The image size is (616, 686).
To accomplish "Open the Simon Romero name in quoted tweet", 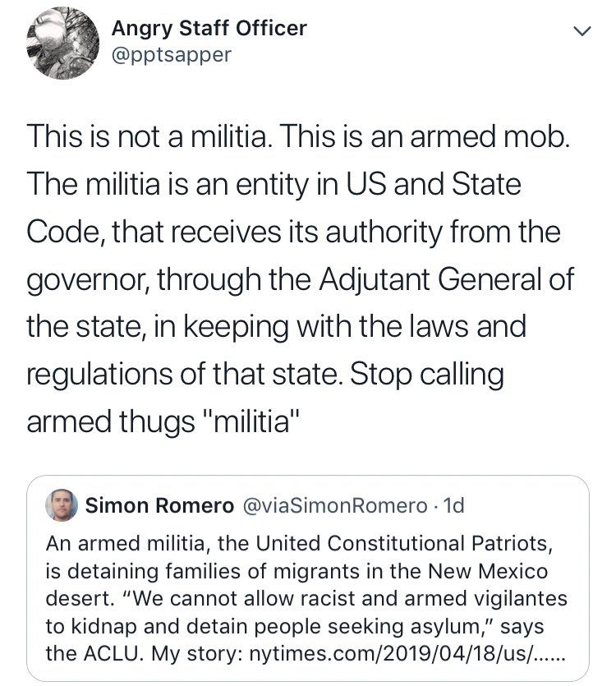I will click(x=159, y=505).
